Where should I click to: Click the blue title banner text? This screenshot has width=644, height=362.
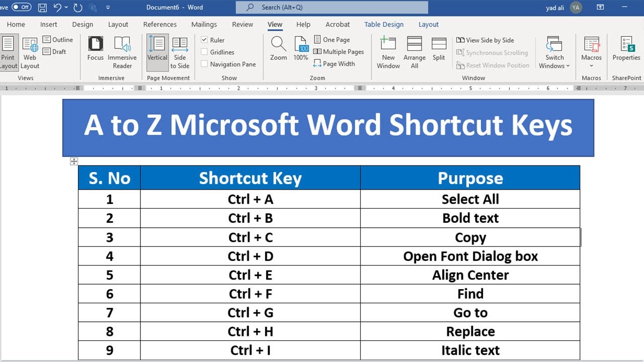coord(328,125)
